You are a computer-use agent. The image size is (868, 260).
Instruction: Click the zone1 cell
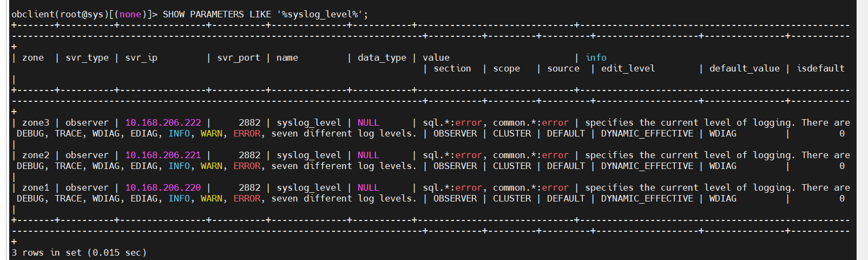click(36, 188)
